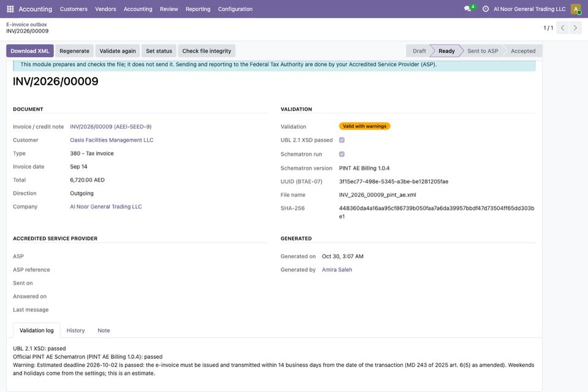Open the E-invoice outbox breadcrumb

(x=26, y=25)
